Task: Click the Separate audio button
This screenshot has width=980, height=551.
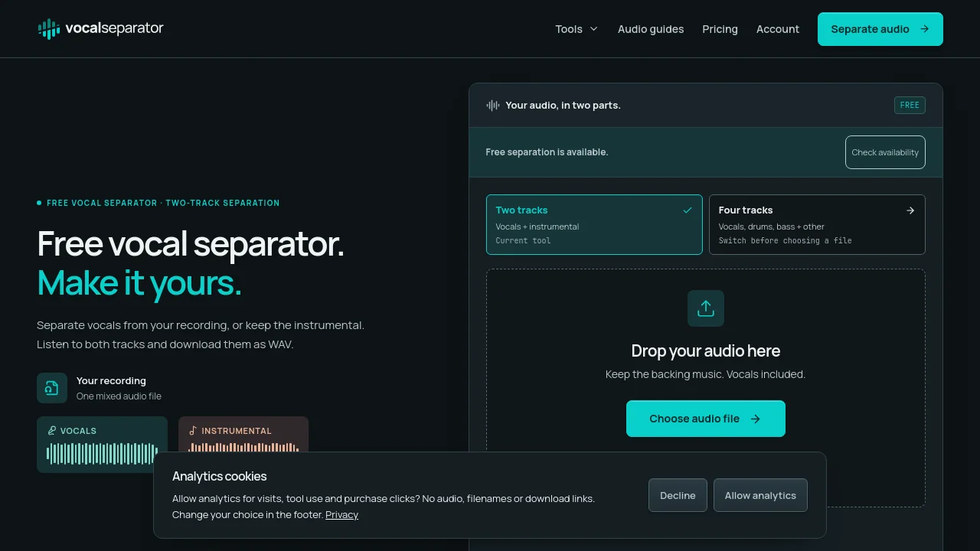Action: (880, 29)
